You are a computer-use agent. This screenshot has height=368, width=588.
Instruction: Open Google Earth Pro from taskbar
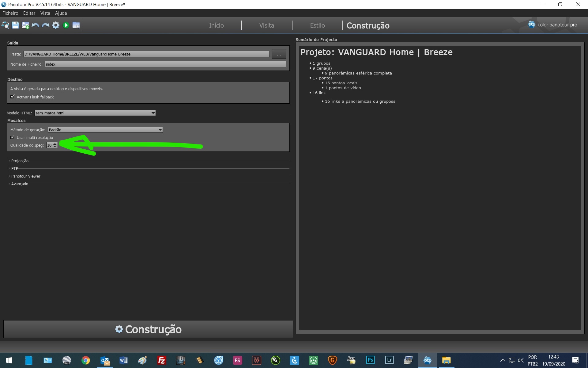point(66,360)
